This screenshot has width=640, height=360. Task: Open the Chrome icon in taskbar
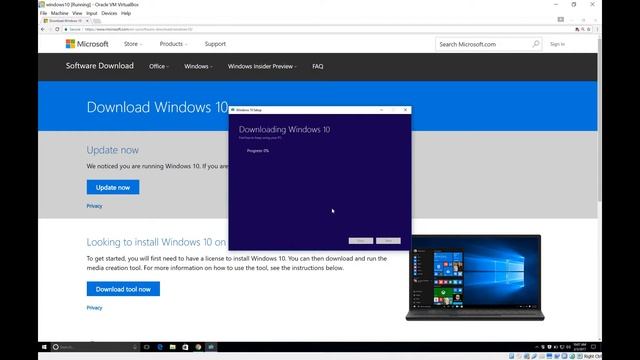pos(198,347)
